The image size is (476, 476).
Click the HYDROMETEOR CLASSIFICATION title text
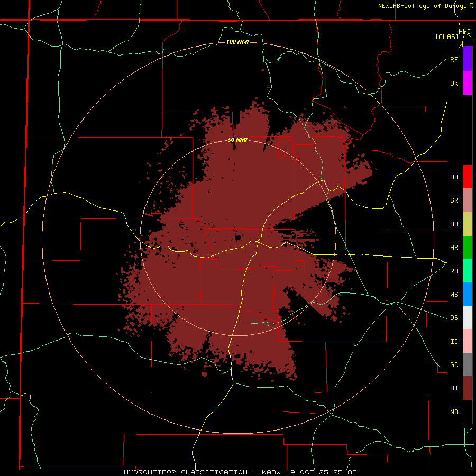click(x=186, y=472)
